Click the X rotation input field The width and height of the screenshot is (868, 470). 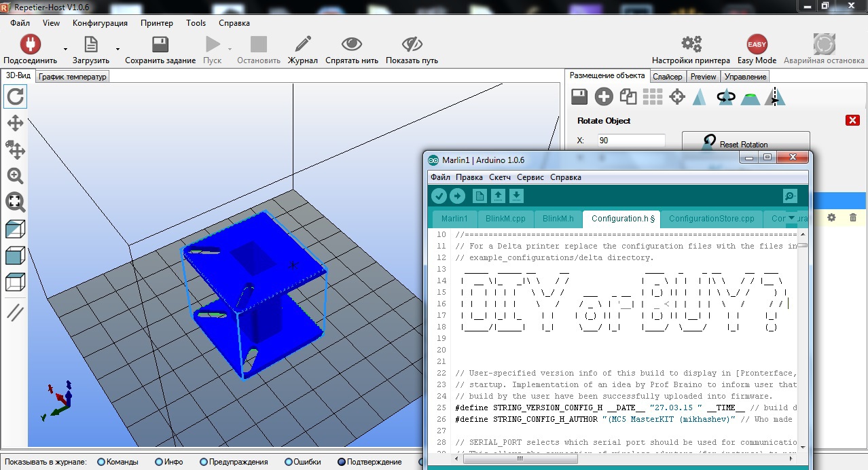pos(631,141)
